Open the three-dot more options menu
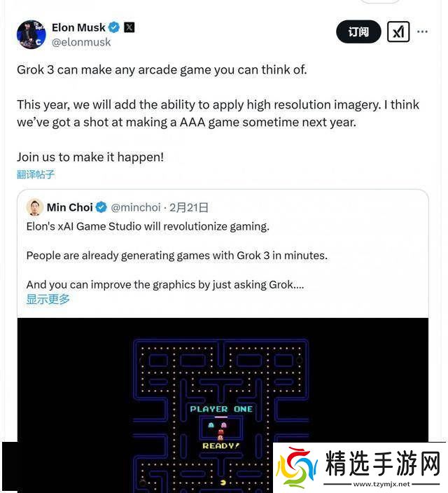The width and height of the screenshot is (448, 493). coord(422,32)
